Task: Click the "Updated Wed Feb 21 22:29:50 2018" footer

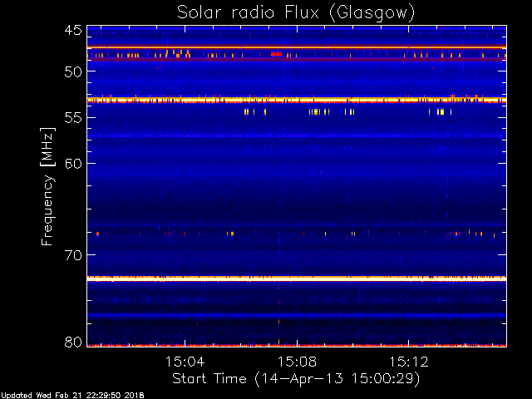Action: pyautogui.click(x=72, y=396)
